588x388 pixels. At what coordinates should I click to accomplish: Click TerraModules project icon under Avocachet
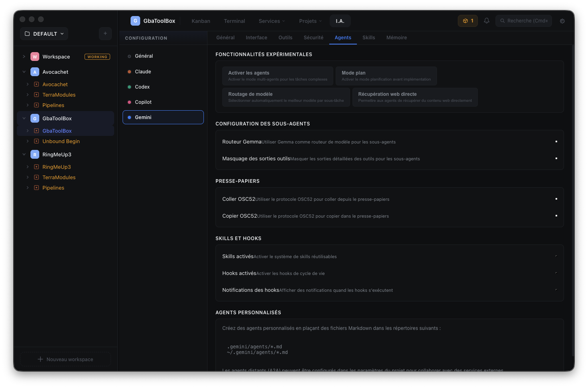coord(36,95)
